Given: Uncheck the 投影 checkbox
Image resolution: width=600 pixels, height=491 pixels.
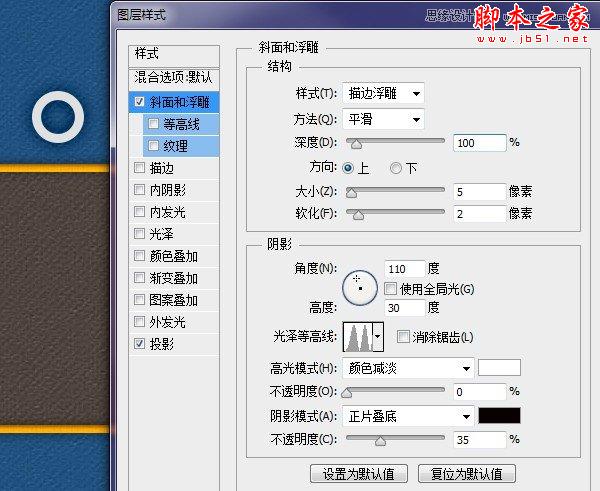Looking at the screenshot, I should tap(139, 344).
